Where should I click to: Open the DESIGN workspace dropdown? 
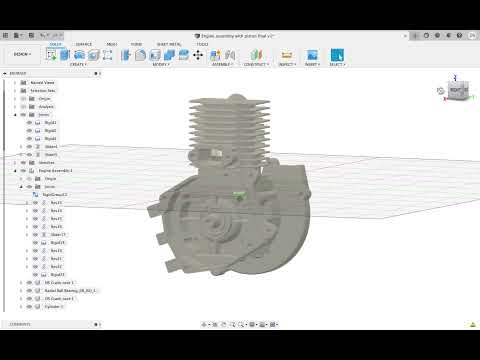pos(22,54)
